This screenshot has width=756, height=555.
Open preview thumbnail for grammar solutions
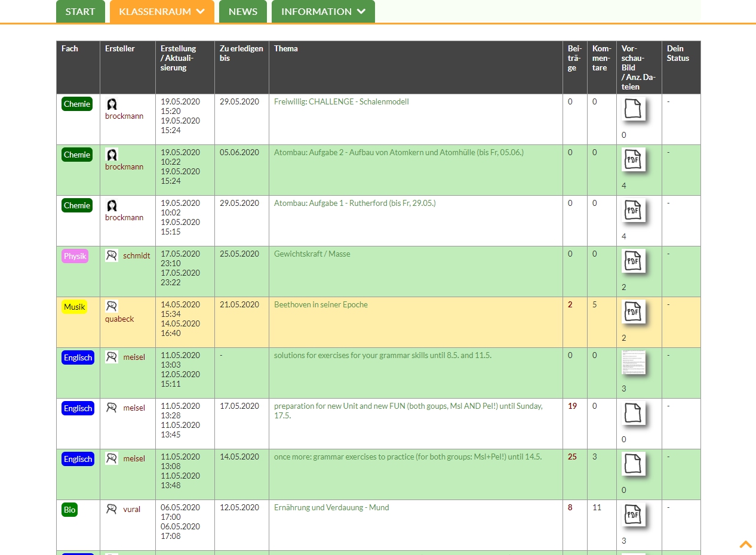pos(633,363)
